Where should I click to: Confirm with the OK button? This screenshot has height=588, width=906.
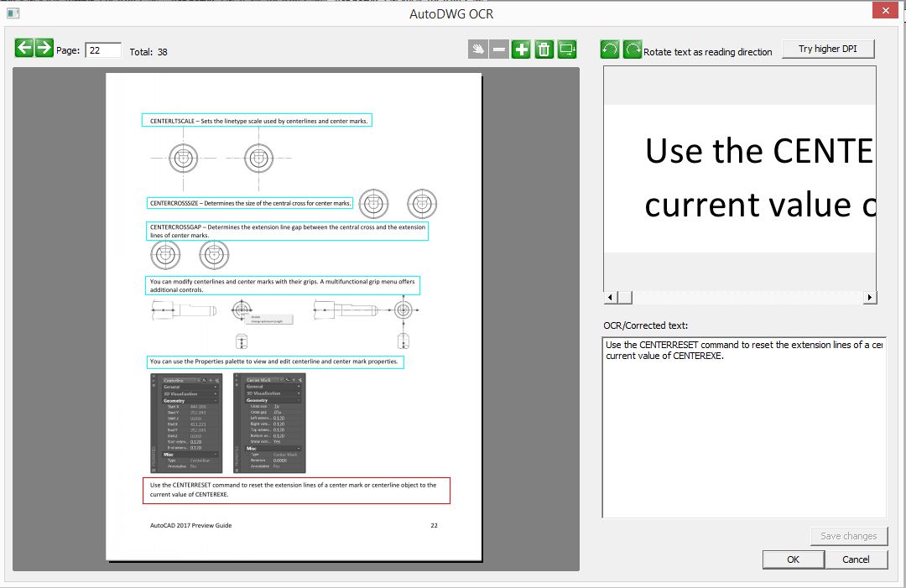click(793, 559)
